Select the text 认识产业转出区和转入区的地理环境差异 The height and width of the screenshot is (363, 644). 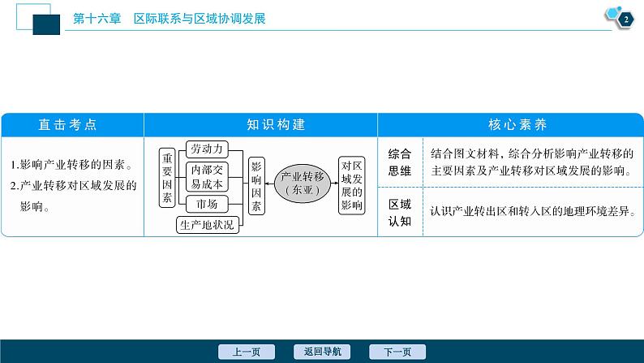tap(533, 211)
